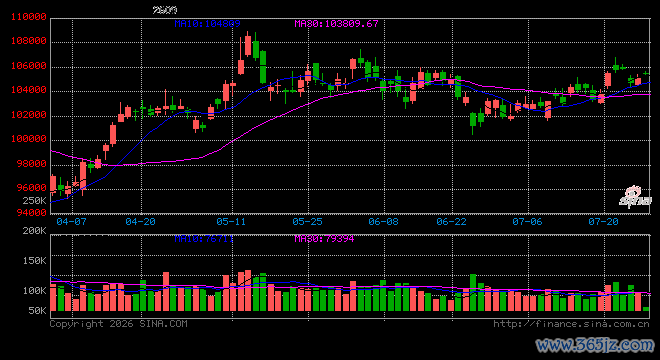Screen dimensions: 660x360
Task: Click the 04-07 date axis label
Action: coord(71,221)
